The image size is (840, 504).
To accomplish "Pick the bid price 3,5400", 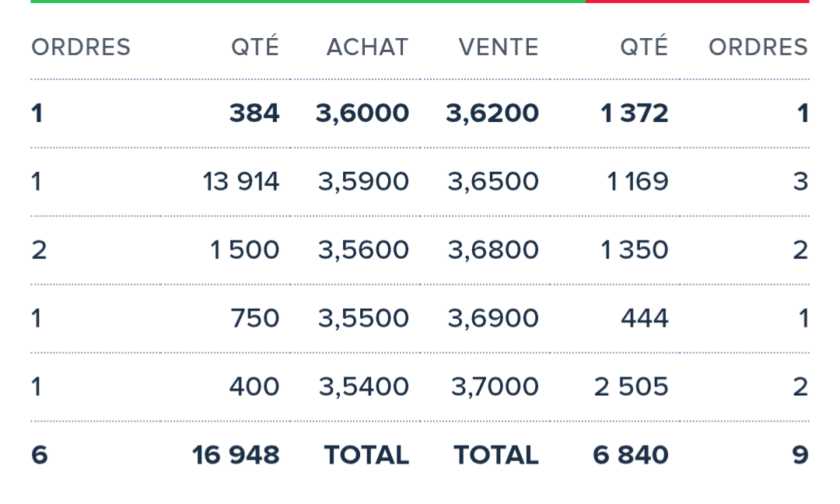I will [x=363, y=387].
